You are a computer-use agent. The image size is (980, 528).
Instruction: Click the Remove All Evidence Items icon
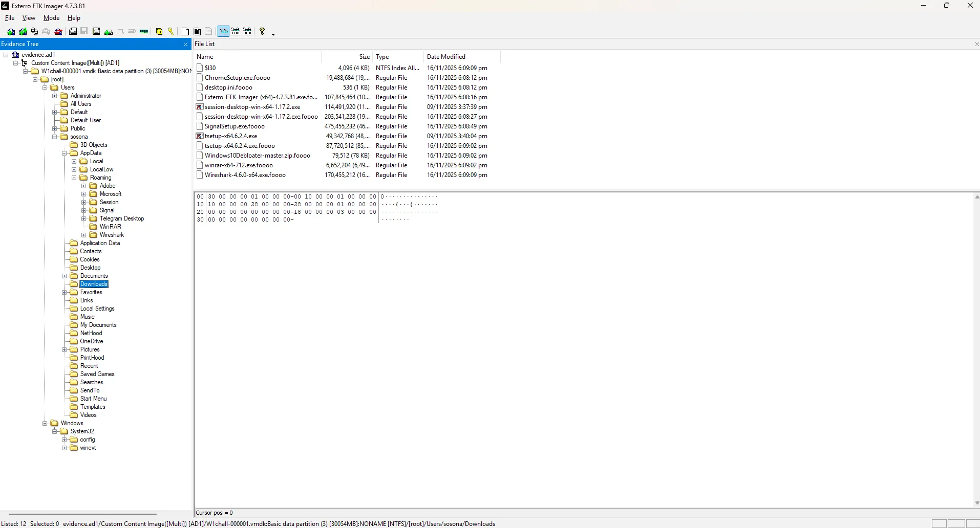tap(58, 32)
